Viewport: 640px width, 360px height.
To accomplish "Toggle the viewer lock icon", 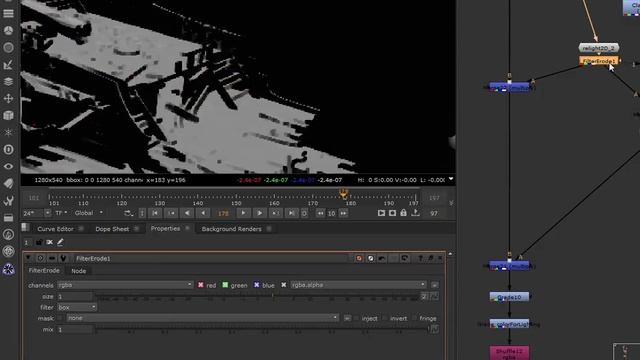I will [403, 213].
